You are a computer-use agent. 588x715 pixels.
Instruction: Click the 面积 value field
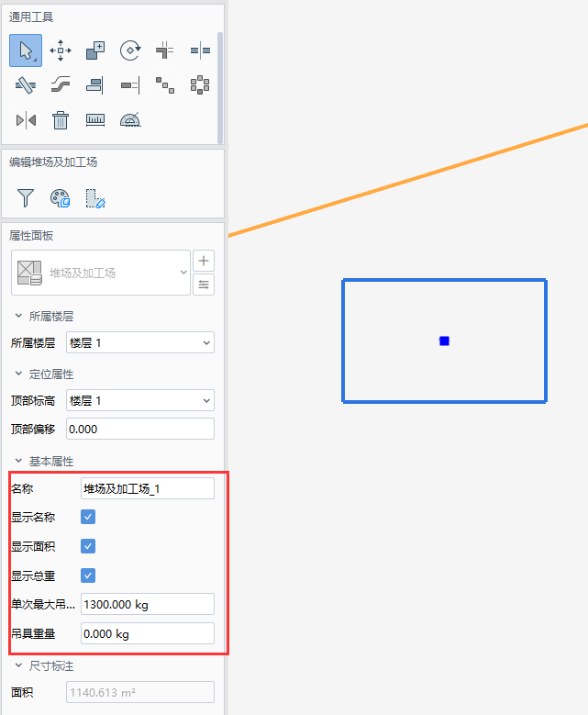click(140, 693)
